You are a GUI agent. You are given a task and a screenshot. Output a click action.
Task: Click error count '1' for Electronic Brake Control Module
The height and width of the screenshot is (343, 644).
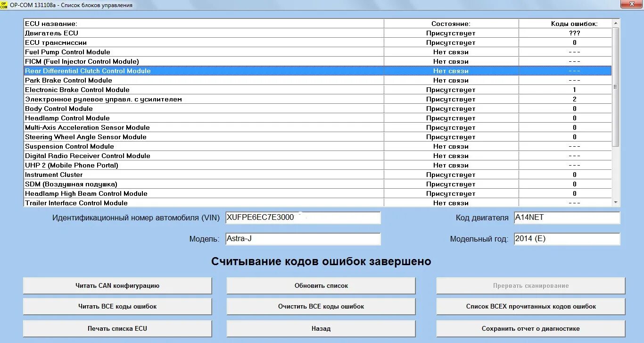(x=574, y=90)
